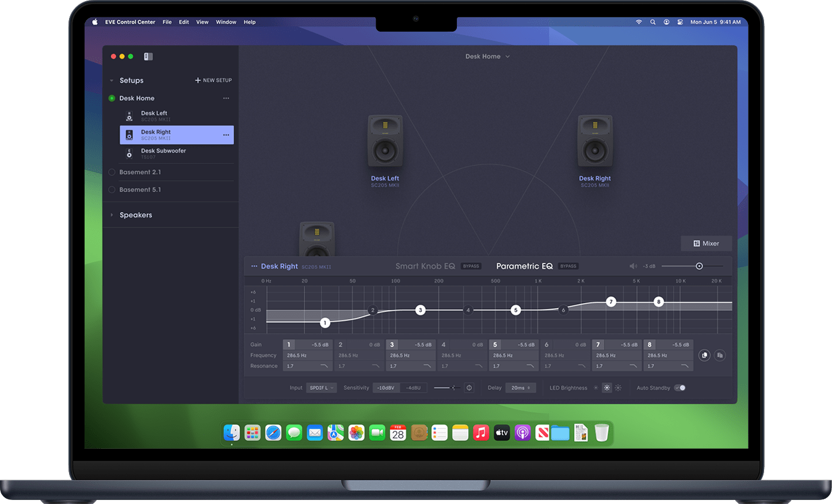The width and height of the screenshot is (832, 504).
Task: Click the paste EQ settings icon
Action: [x=720, y=355]
